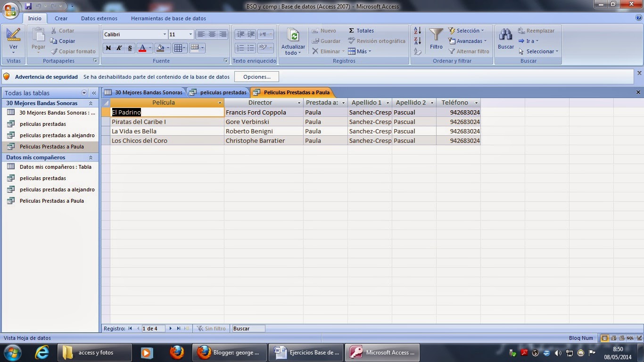Open Seleccionar dropdown
This screenshot has width=644, height=362.
(538, 51)
